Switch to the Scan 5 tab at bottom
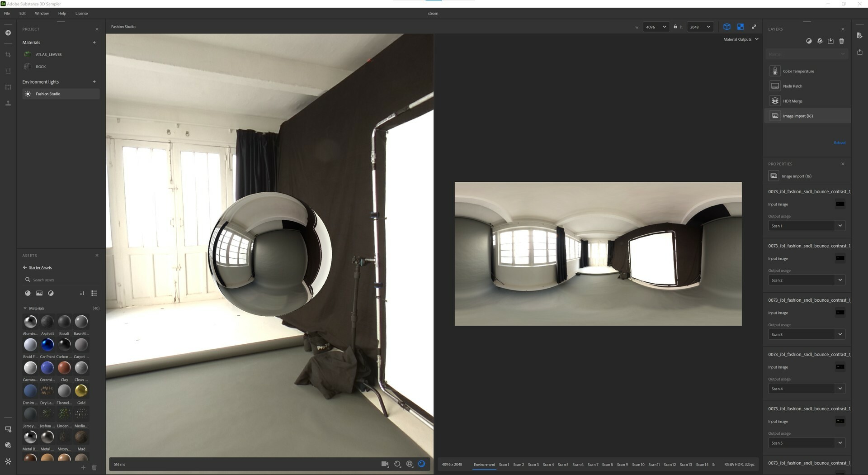The height and width of the screenshot is (475, 868). pos(563,464)
